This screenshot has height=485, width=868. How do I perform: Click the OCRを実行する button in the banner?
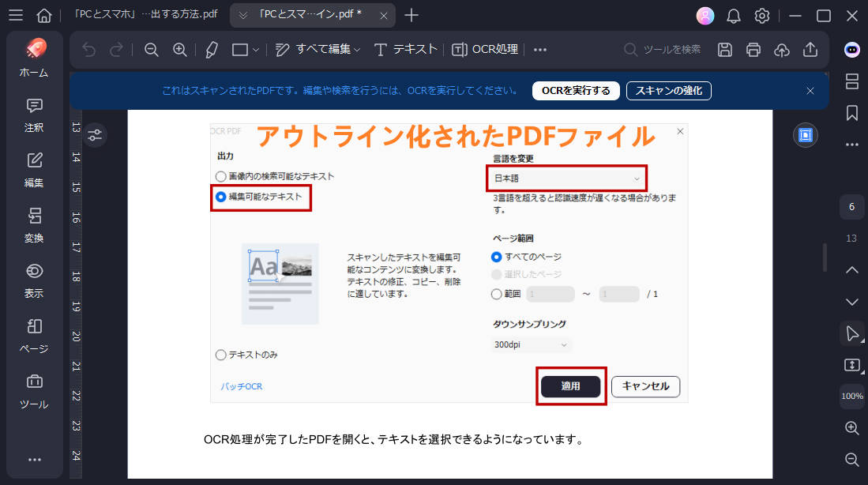point(576,90)
